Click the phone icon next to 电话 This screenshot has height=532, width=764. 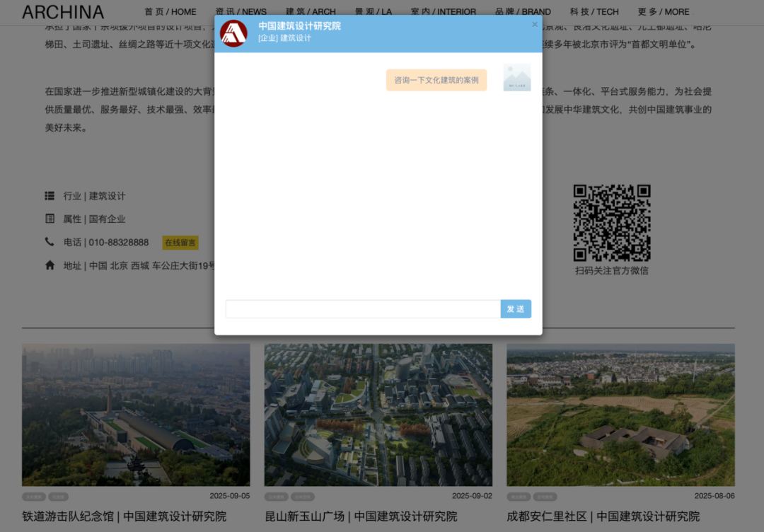tap(50, 242)
